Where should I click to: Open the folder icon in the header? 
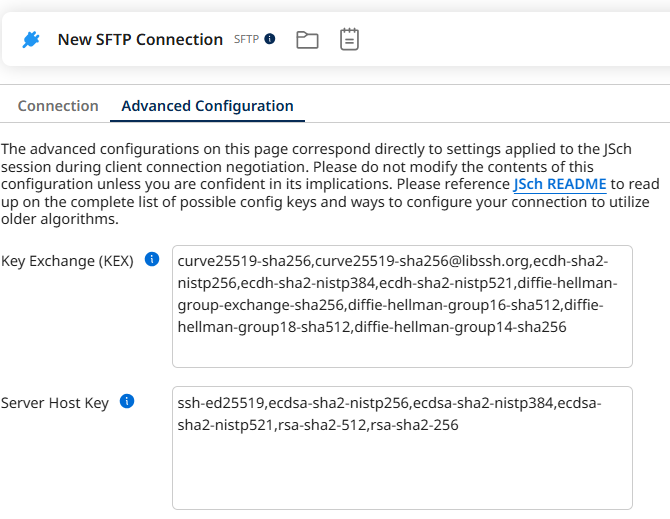[307, 40]
